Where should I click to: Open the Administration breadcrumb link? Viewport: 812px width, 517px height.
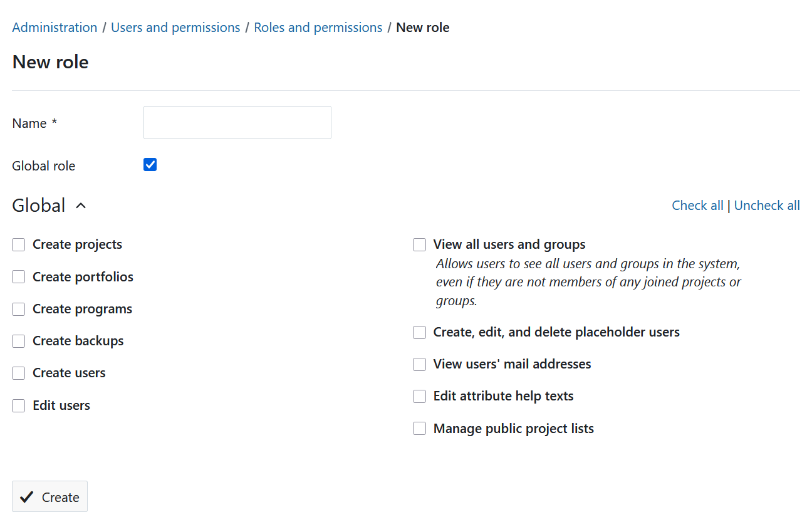(55, 27)
